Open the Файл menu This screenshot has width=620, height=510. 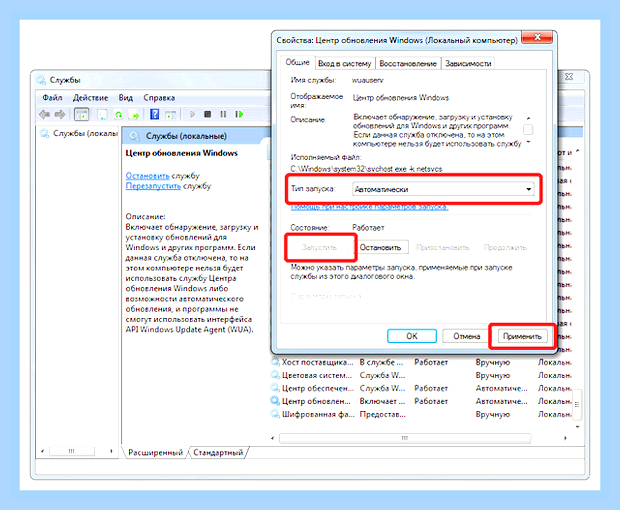click(x=52, y=98)
